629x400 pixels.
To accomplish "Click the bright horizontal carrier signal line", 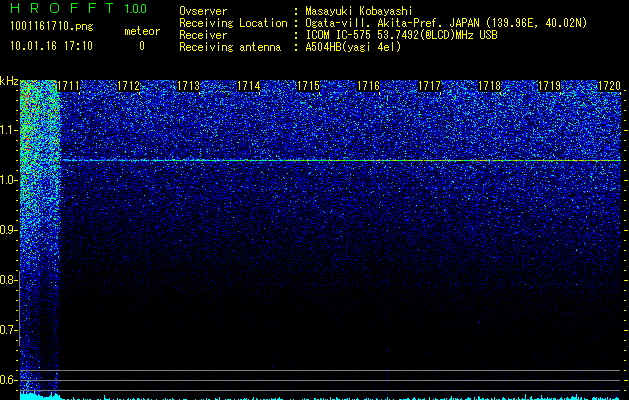I will pos(340,160).
